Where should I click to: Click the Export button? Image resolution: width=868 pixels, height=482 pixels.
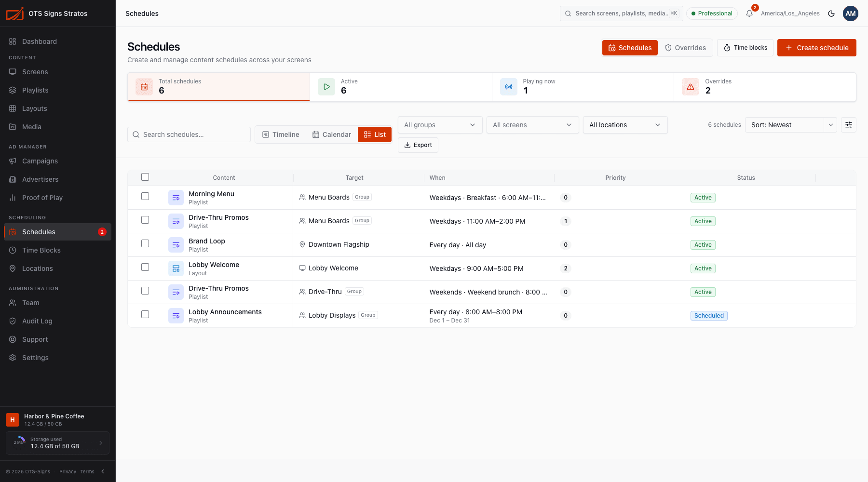click(418, 145)
